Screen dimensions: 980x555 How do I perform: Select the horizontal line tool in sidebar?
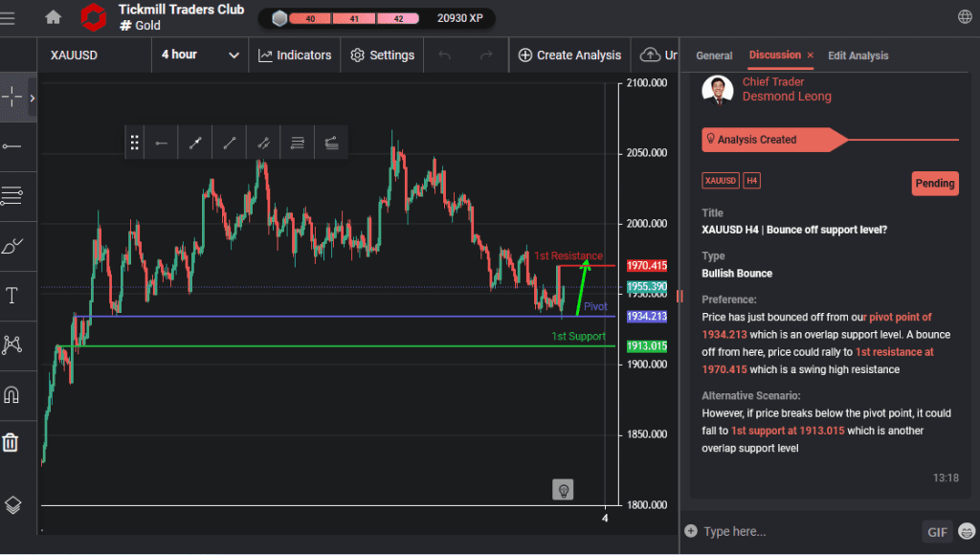tap(13, 145)
